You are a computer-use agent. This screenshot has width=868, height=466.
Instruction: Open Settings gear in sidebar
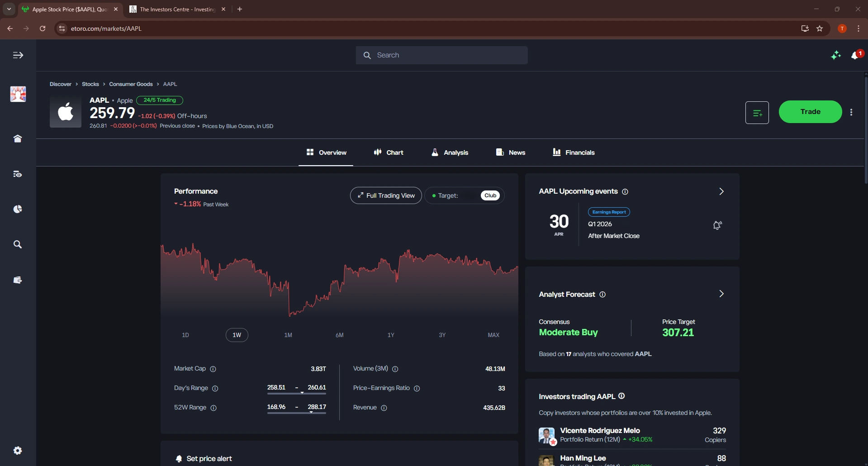[x=18, y=451]
